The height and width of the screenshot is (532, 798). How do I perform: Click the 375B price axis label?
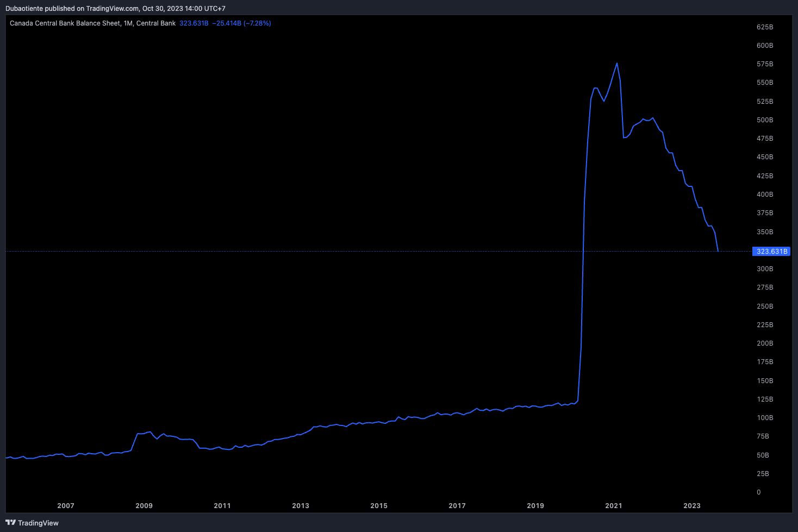tap(765, 213)
